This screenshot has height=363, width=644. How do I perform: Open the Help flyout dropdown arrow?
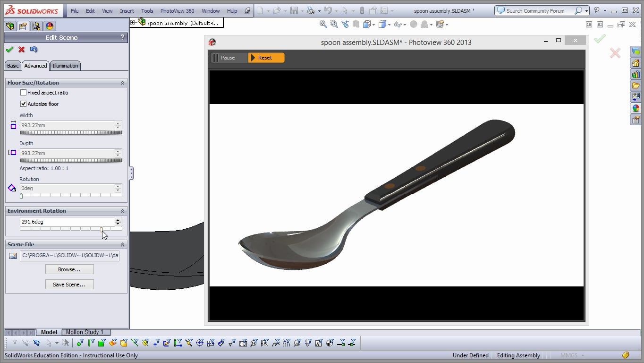[x=605, y=10]
